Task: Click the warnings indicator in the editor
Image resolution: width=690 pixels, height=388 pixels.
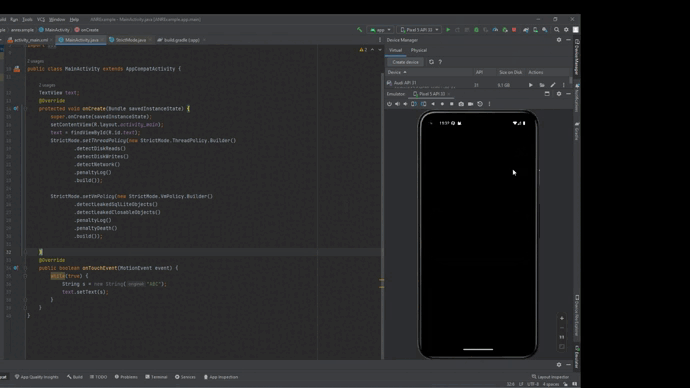Action: pyautogui.click(x=363, y=50)
